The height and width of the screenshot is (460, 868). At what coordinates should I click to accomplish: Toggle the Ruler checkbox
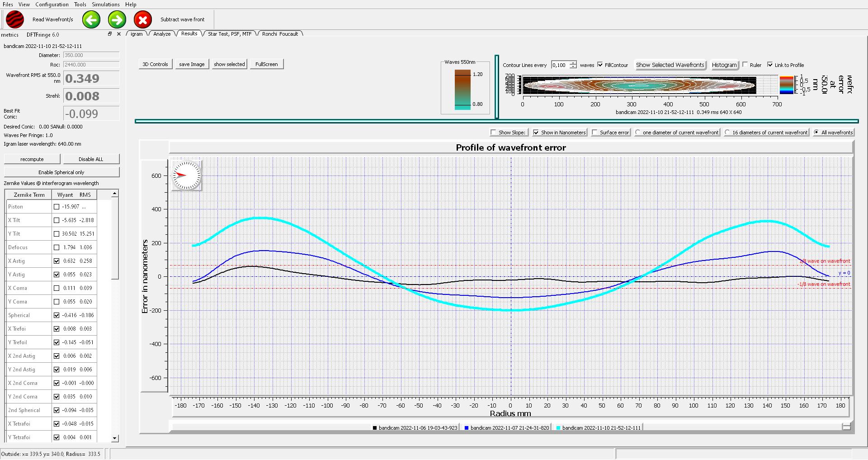tap(745, 65)
